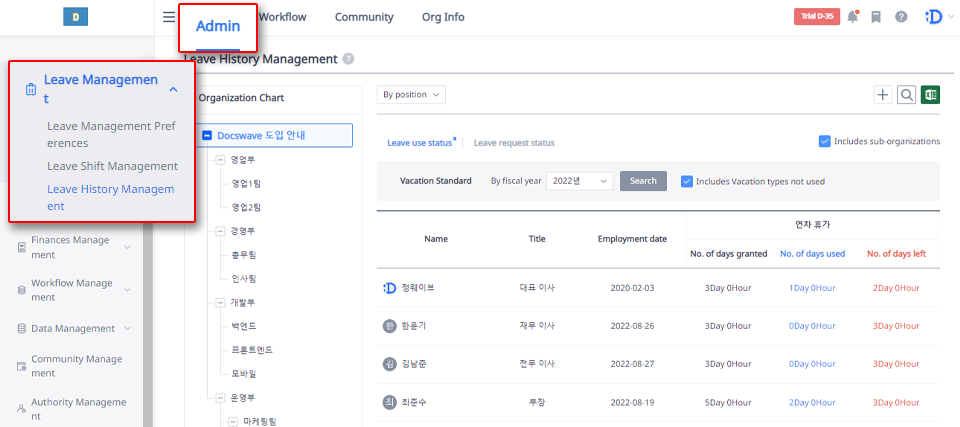The image size is (960, 427).
Task: Click the Leave Management clipboard icon
Action: point(31,89)
